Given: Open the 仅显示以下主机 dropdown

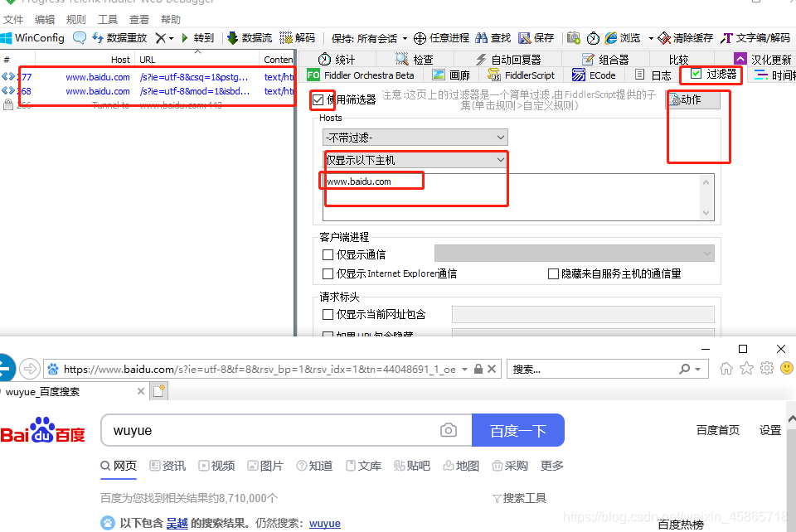Looking at the screenshot, I should (415, 160).
